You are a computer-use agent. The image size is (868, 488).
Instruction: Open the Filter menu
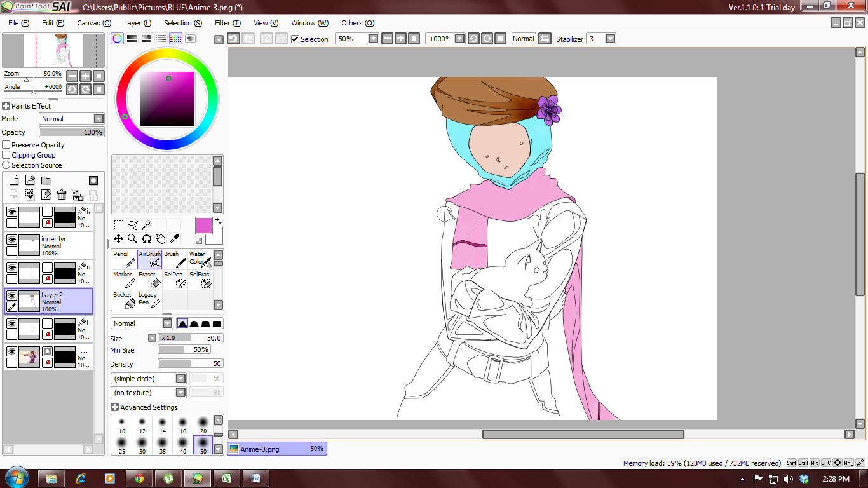point(227,23)
